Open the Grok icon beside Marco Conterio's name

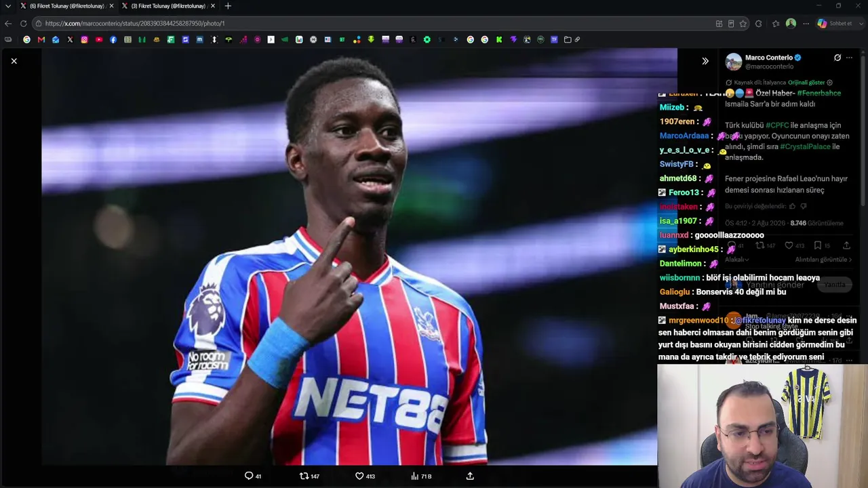pos(837,58)
